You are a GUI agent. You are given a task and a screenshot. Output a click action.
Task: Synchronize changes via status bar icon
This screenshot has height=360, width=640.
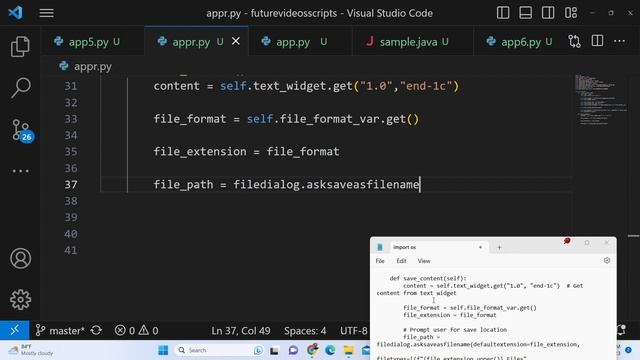96,330
